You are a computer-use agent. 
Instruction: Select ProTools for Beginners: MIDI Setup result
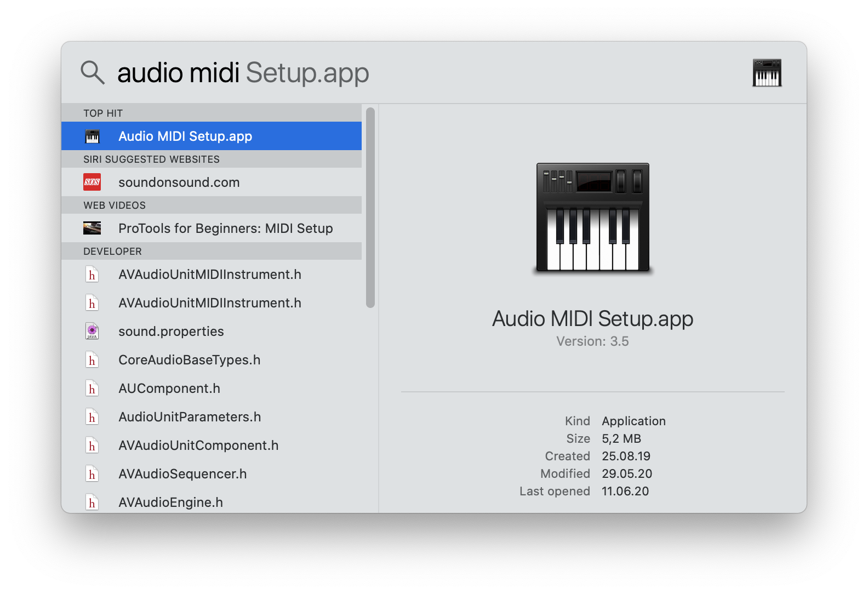[x=225, y=229]
